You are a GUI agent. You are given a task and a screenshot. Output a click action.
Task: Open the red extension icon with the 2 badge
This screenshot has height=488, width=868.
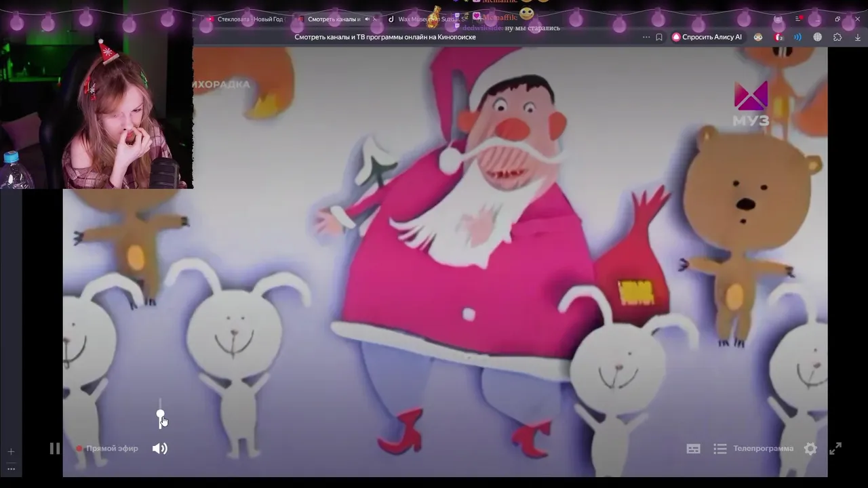pos(778,37)
